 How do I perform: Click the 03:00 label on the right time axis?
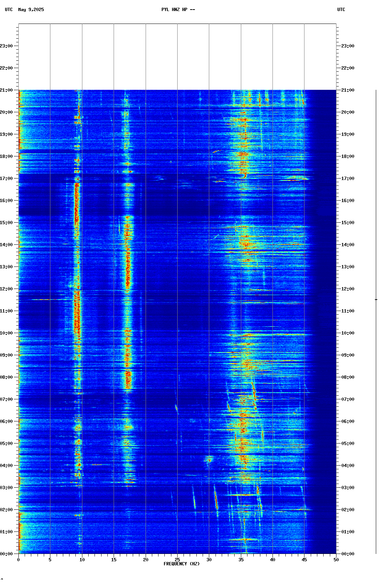pos(348,488)
